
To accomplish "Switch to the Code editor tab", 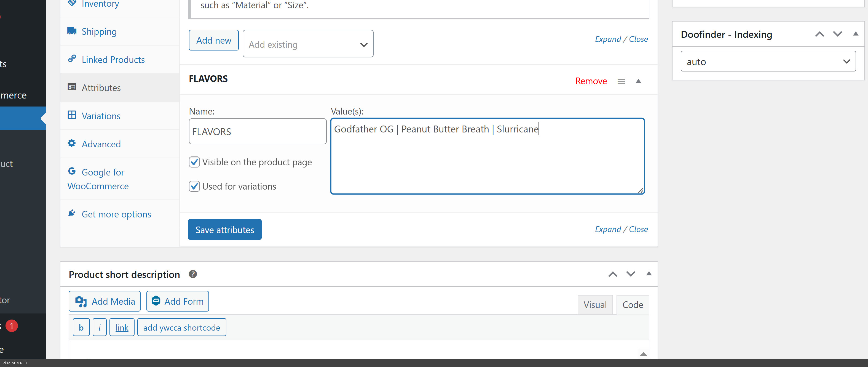I will coord(633,305).
